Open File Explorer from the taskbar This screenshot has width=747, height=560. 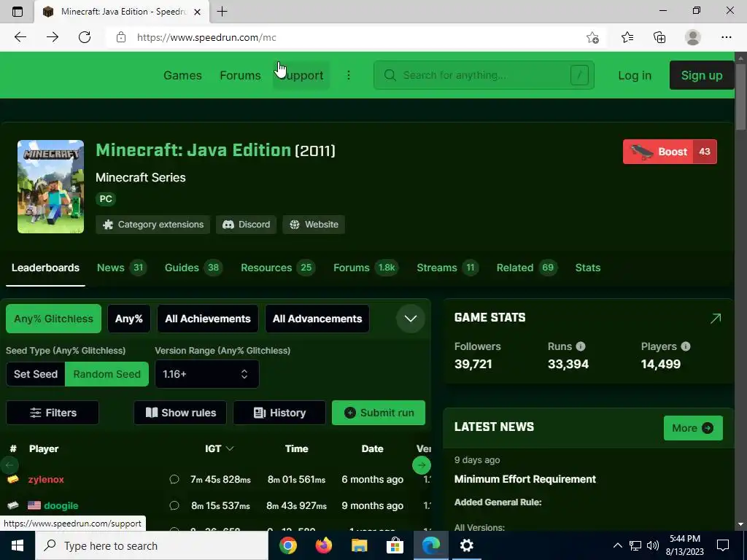click(359, 545)
